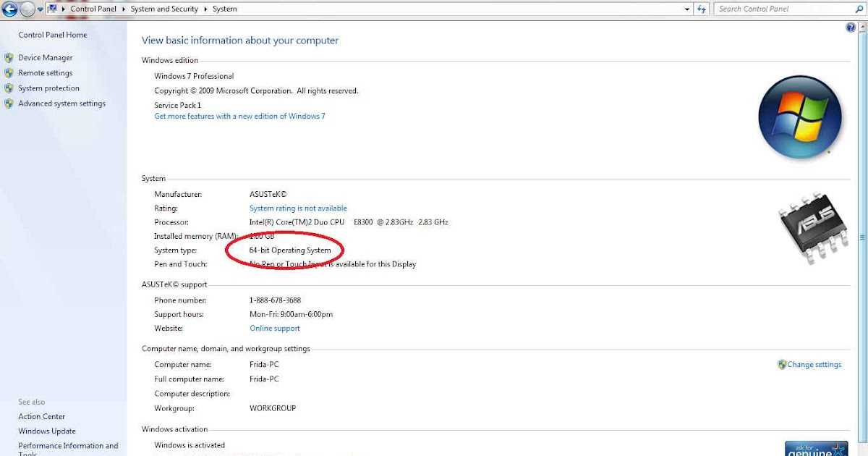Go back with the Back arrow button
The image size is (868, 456).
click(x=9, y=9)
